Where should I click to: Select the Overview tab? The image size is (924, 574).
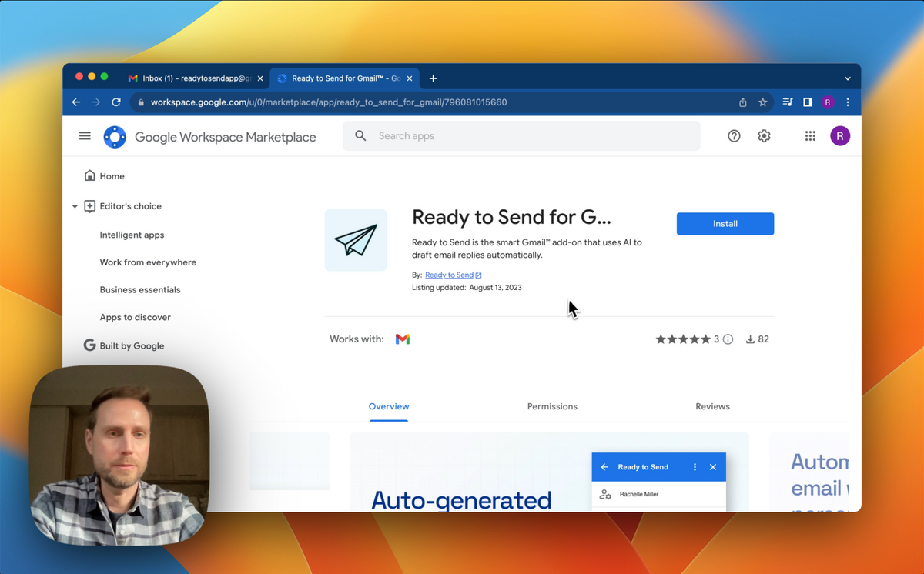389,406
